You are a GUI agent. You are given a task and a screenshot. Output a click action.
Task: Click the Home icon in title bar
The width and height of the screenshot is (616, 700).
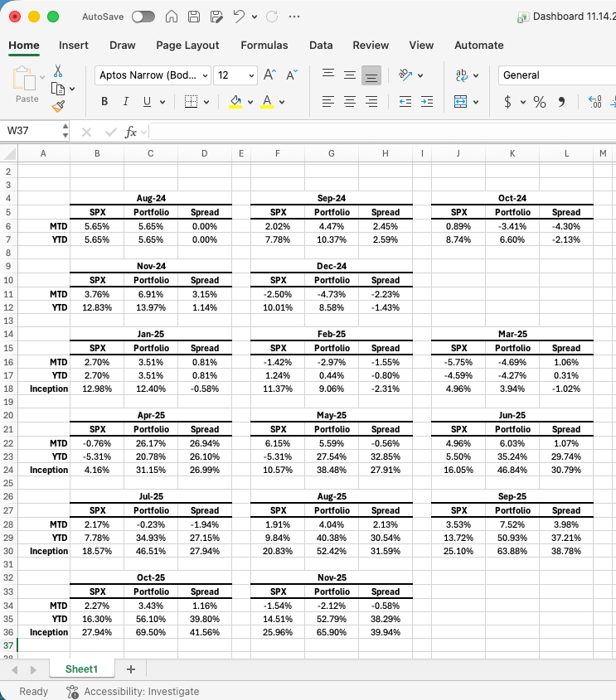click(x=172, y=17)
